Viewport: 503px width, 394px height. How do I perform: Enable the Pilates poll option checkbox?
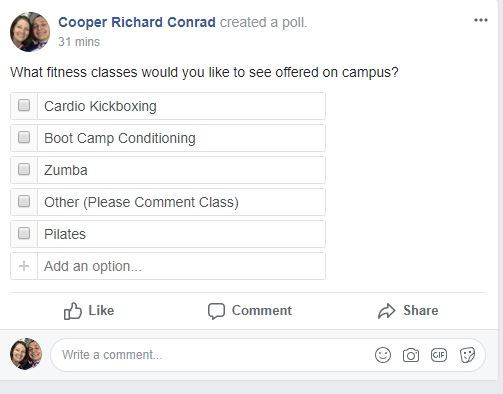point(24,233)
